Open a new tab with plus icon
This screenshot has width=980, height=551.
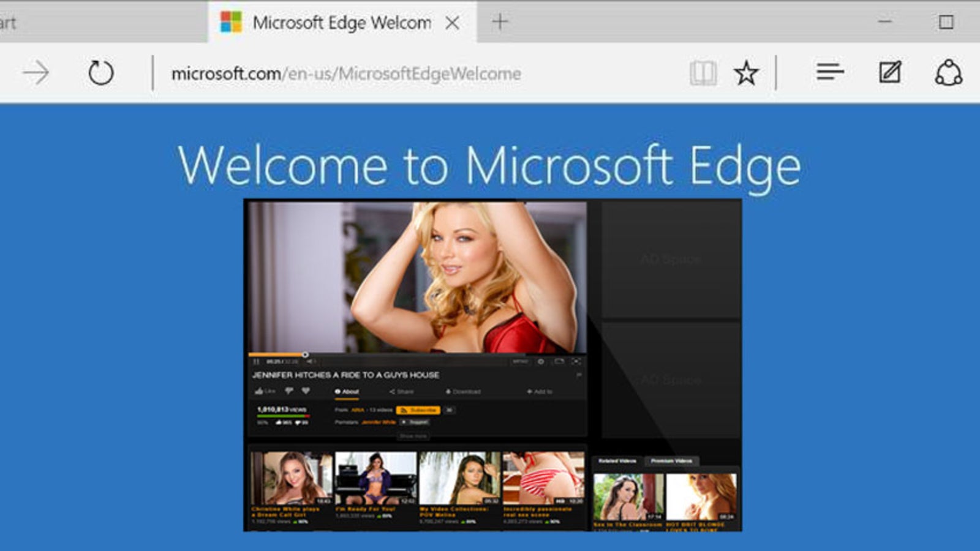[500, 22]
